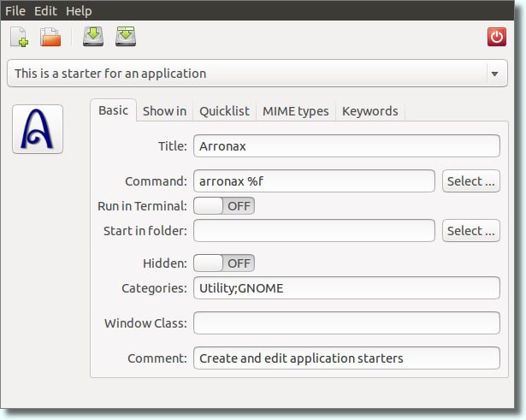
Task: Save the starter using the first green-arrow drive icon
Action: (x=93, y=37)
